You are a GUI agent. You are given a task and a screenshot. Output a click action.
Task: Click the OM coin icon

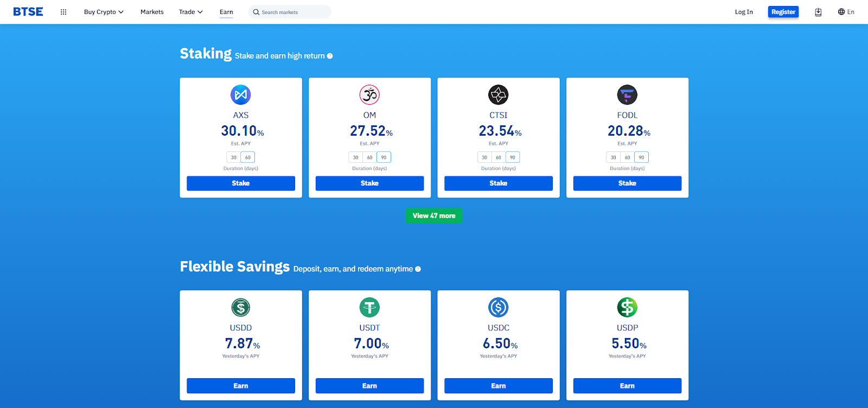(369, 95)
